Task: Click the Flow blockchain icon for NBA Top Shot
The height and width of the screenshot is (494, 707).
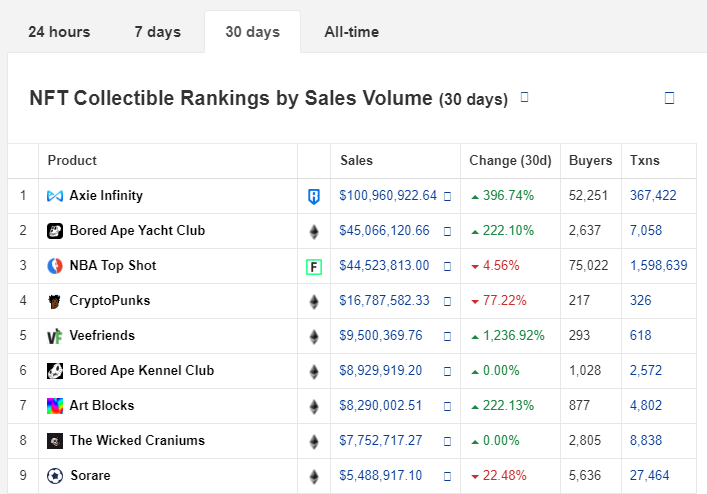Action: point(314,267)
